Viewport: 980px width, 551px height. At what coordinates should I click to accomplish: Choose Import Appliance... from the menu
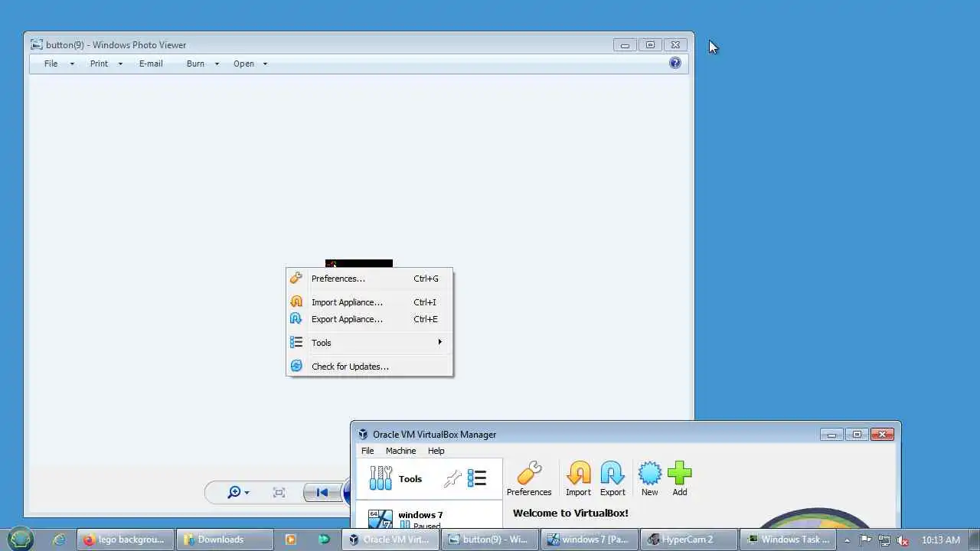coord(370,302)
